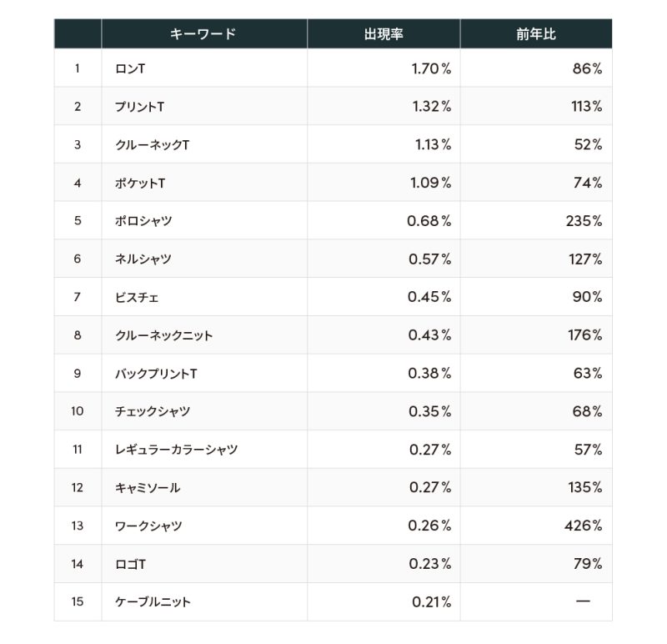Click the ケーブルニット keyword
Viewport: 667px width, 644px height.
[x=153, y=602]
